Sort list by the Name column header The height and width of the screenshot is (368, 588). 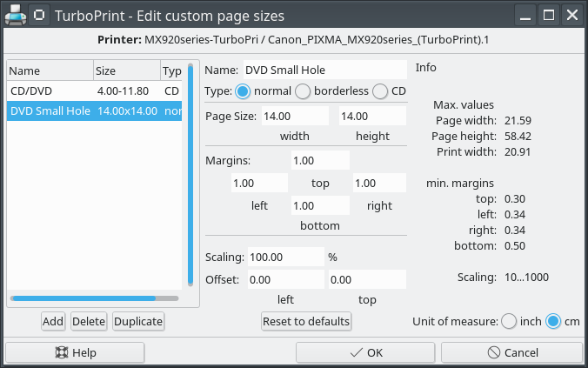(x=48, y=71)
